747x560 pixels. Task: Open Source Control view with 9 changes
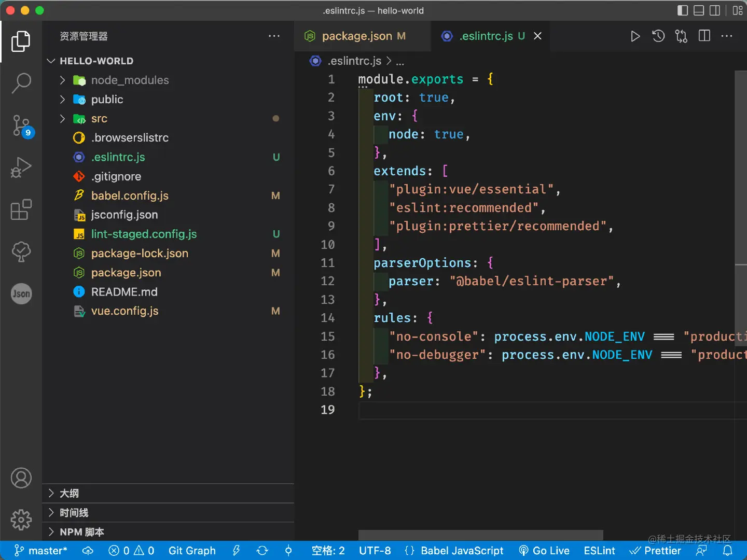click(x=22, y=126)
